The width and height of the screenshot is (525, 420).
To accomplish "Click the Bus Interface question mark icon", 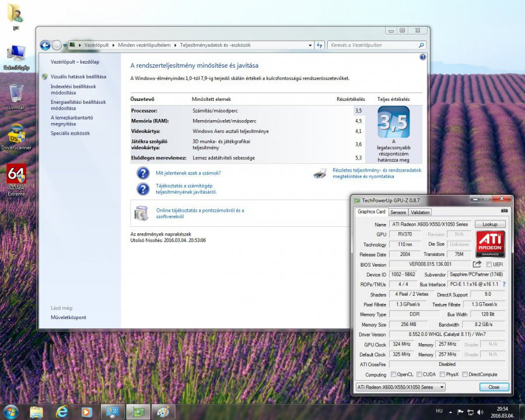I will click(x=504, y=284).
